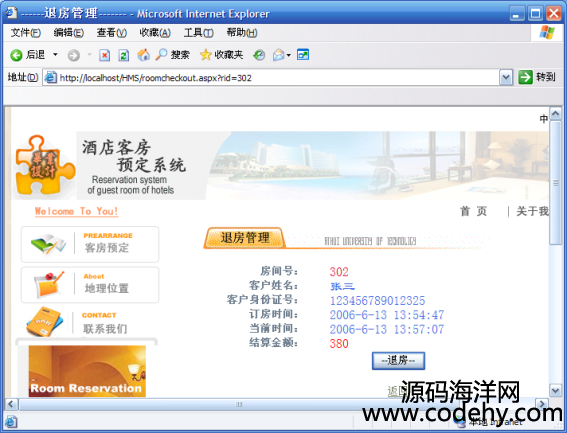This screenshot has width=567, height=433.
Task: Open History toolbar icon
Action: pos(259,55)
